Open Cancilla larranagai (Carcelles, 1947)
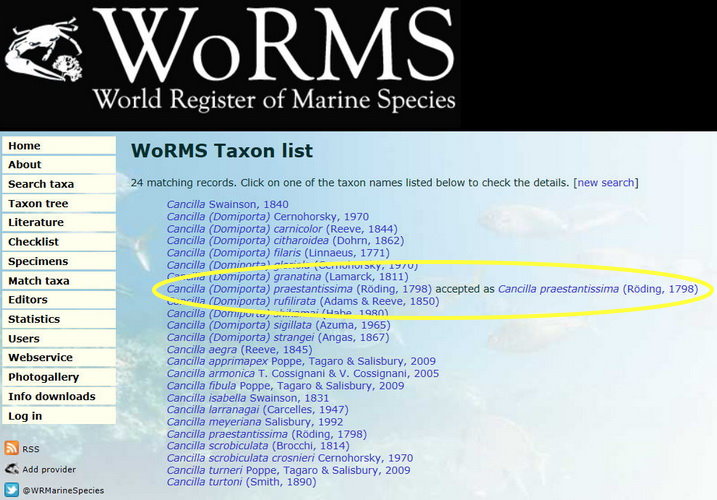The image size is (717, 500). pyautogui.click(x=257, y=409)
